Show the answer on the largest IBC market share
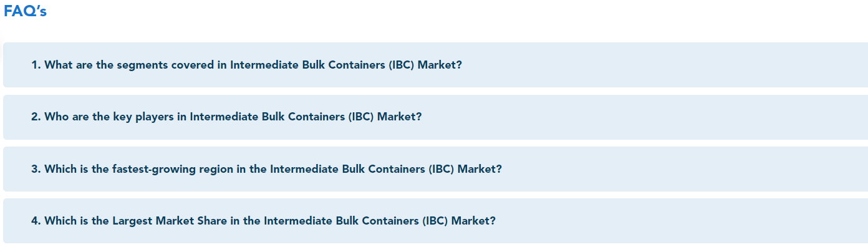The width and height of the screenshot is (868, 247). tap(435, 221)
